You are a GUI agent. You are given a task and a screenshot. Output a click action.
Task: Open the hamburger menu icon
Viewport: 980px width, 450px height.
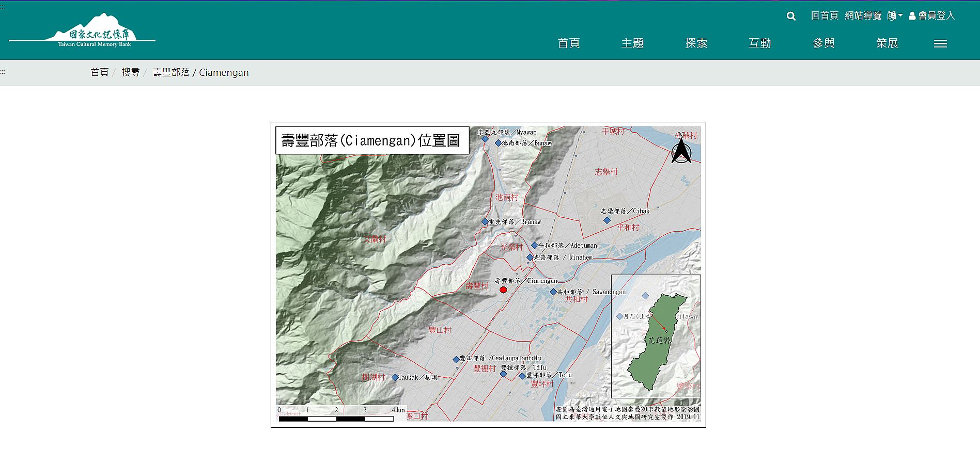[940, 44]
